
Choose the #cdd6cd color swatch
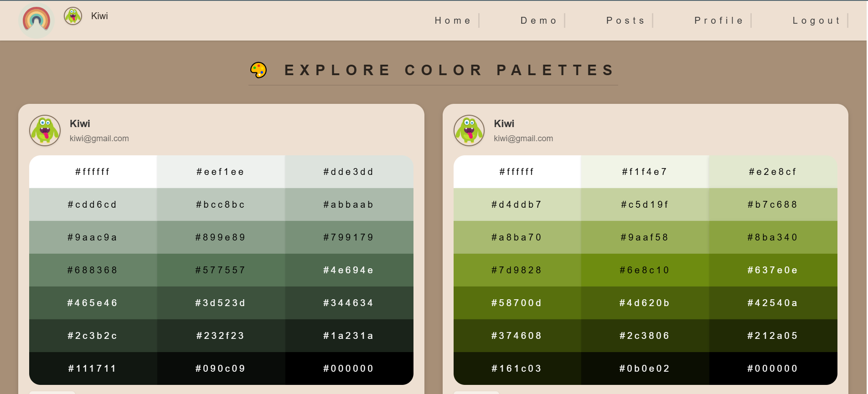93,205
